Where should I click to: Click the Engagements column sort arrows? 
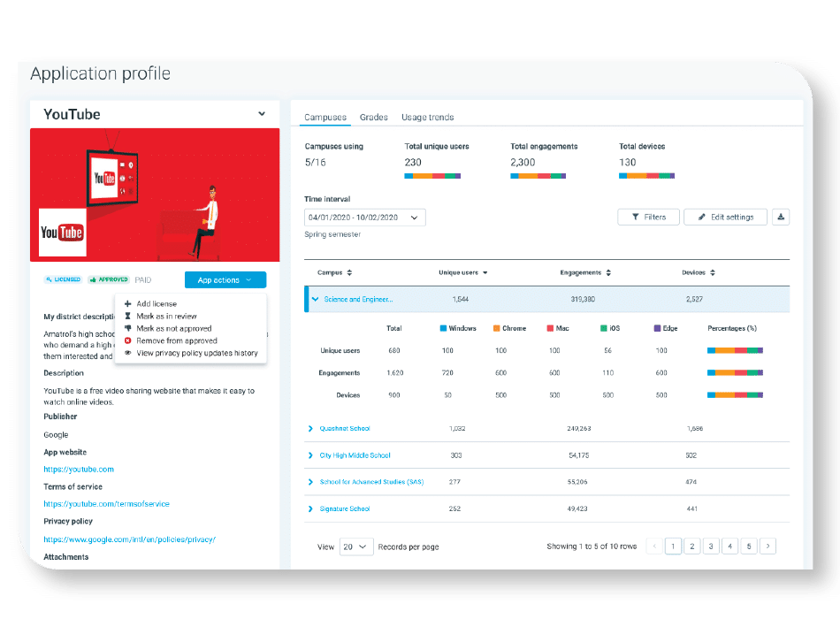click(x=608, y=272)
